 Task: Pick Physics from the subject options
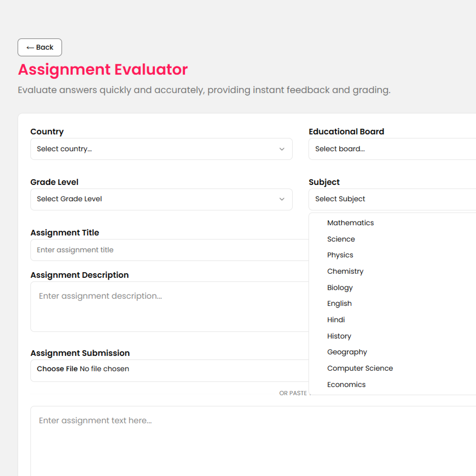click(x=340, y=255)
